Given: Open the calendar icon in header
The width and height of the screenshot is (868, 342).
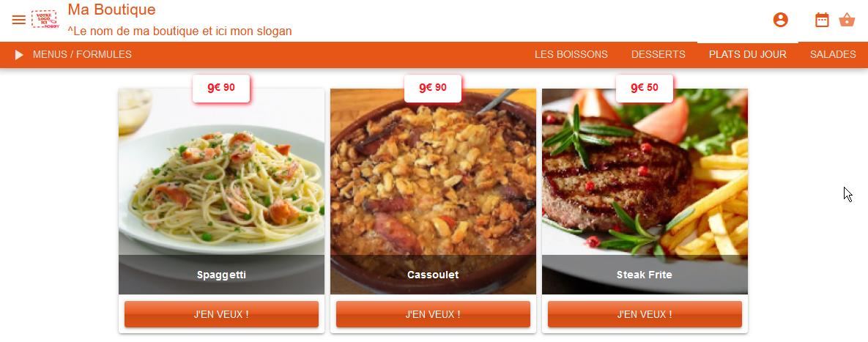Looking at the screenshot, I should pyautogui.click(x=822, y=20).
